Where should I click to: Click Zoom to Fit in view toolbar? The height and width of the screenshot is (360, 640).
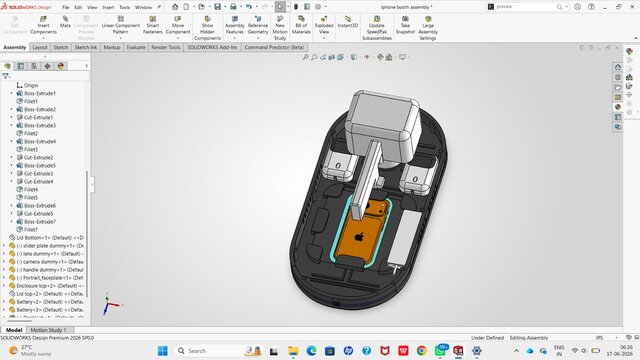(305, 57)
